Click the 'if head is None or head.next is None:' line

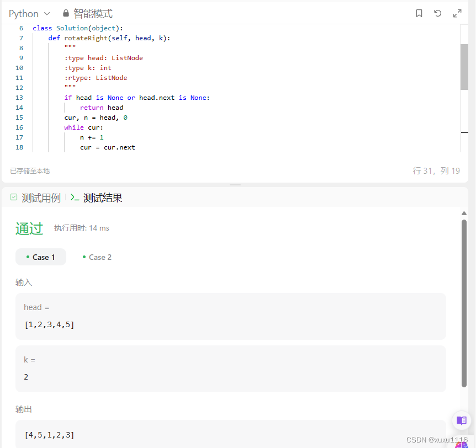pyautogui.click(x=137, y=98)
